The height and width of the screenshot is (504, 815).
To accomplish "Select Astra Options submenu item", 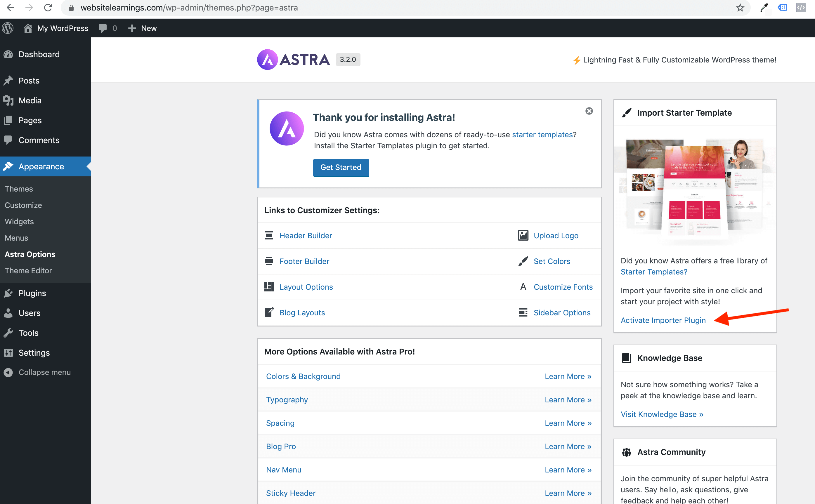I will point(30,254).
